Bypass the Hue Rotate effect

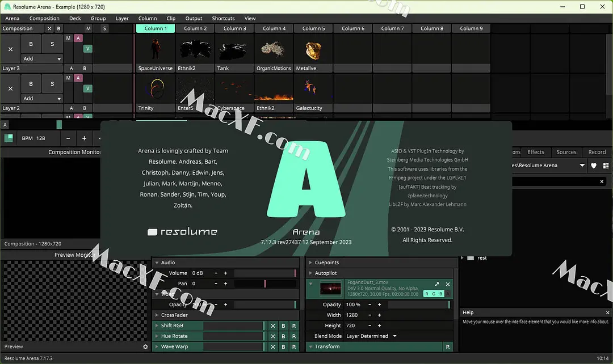[283, 336]
